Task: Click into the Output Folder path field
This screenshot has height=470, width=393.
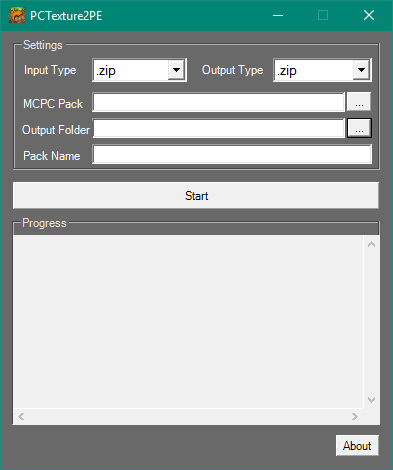Action: (x=218, y=128)
